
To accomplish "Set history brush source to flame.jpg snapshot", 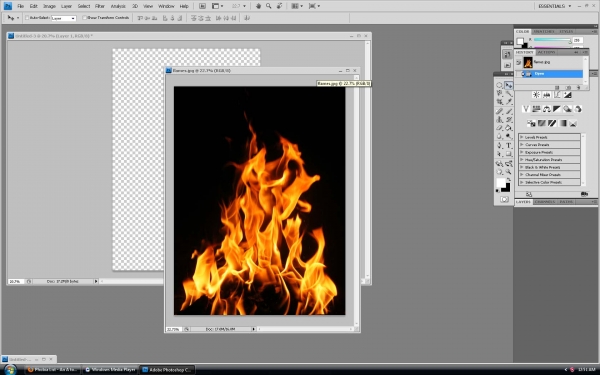I will (518, 62).
